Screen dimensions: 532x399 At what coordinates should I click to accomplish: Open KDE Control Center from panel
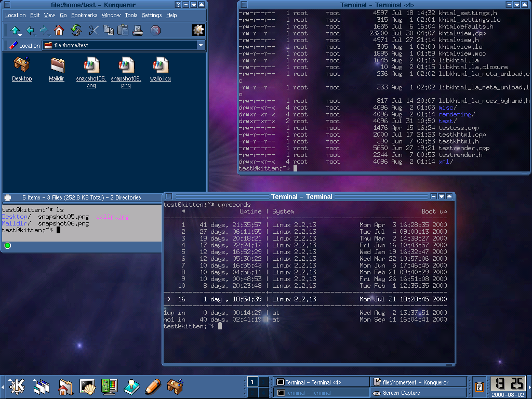[x=110, y=387]
